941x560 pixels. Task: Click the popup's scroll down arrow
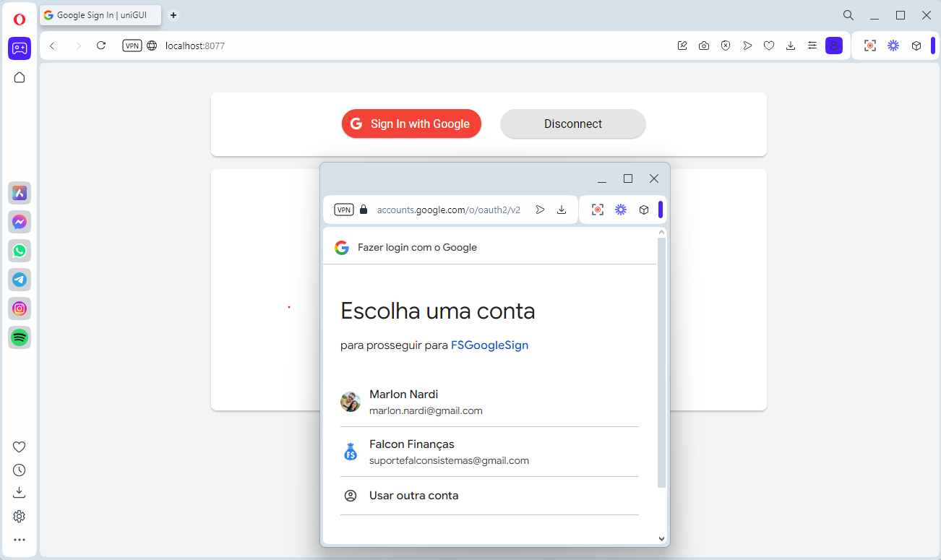point(661,538)
